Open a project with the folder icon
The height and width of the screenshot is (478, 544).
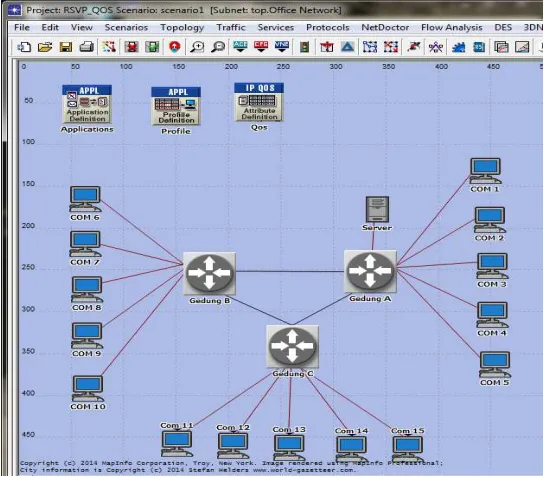click(x=45, y=47)
